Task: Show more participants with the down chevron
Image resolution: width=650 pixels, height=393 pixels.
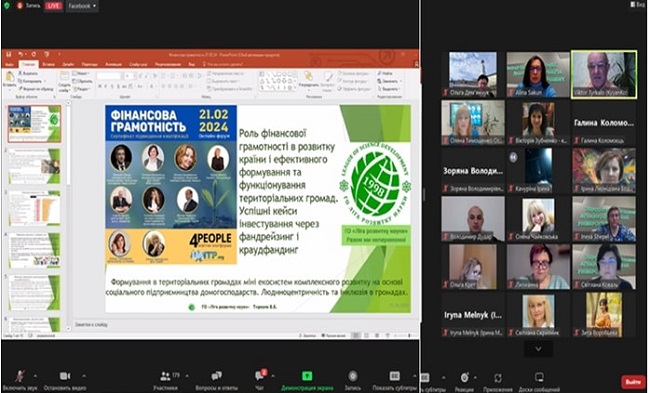Action: (x=538, y=349)
